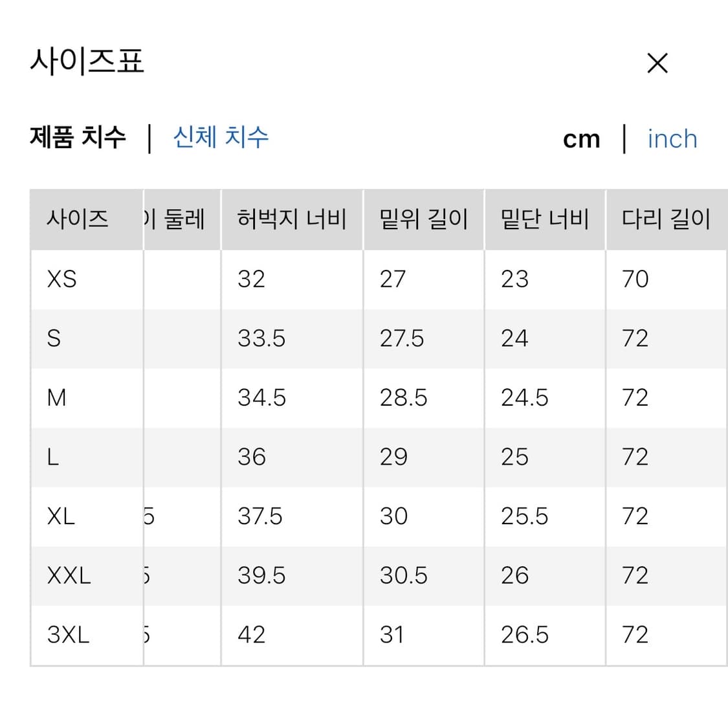Image resolution: width=728 pixels, height=728 pixels.
Task: Switch to the 신체 치수 tab
Action: click(221, 137)
